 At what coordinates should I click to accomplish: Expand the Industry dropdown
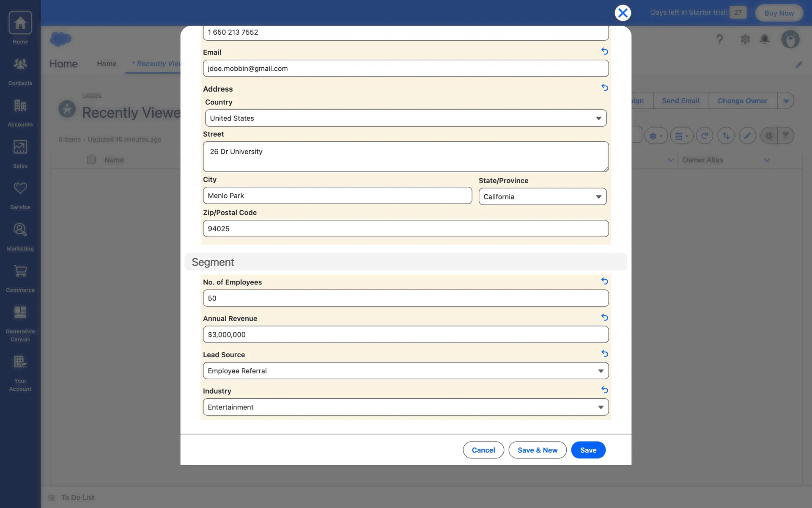[x=406, y=407]
